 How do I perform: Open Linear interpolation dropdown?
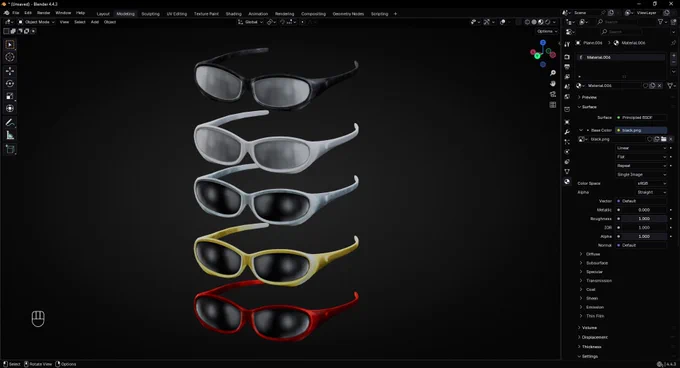click(x=641, y=148)
